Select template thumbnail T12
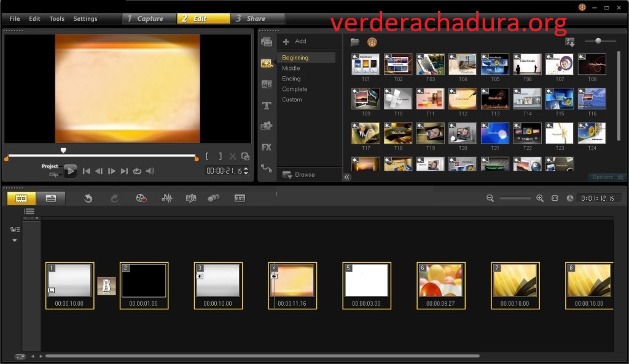Screen dimensions: 629x364 [x=463, y=99]
